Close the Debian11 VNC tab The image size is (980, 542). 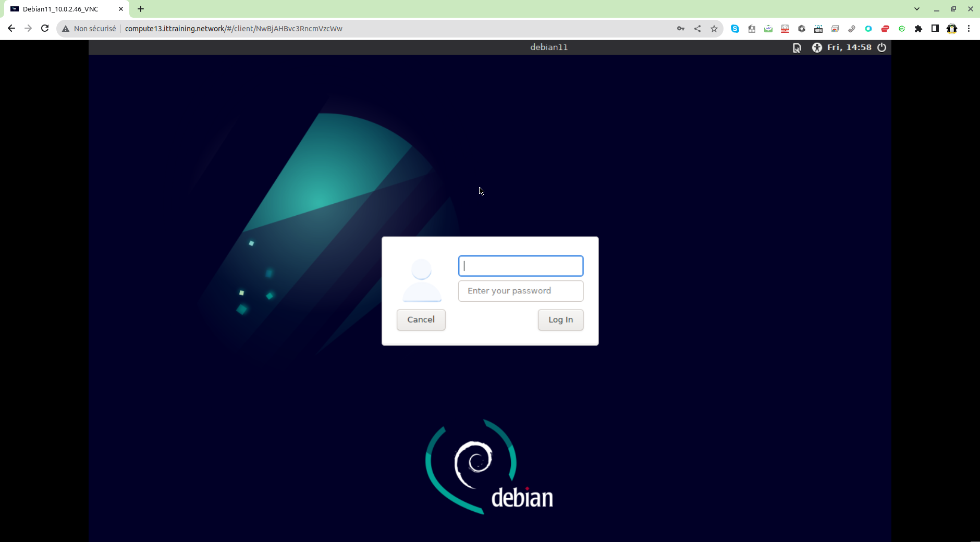click(x=121, y=9)
